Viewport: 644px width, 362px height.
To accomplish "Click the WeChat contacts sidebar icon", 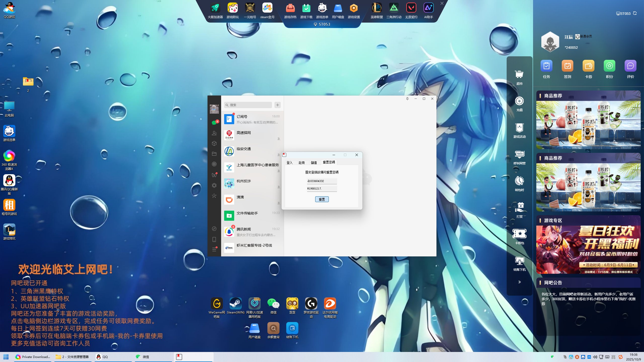I will [x=214, y=133].
